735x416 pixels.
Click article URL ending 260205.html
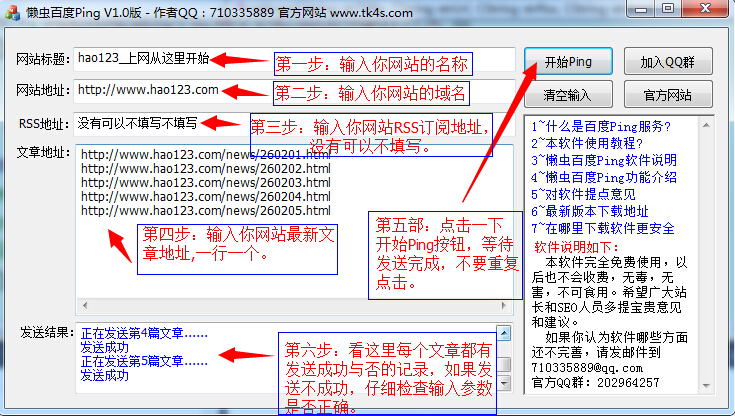tap(206, 211)
